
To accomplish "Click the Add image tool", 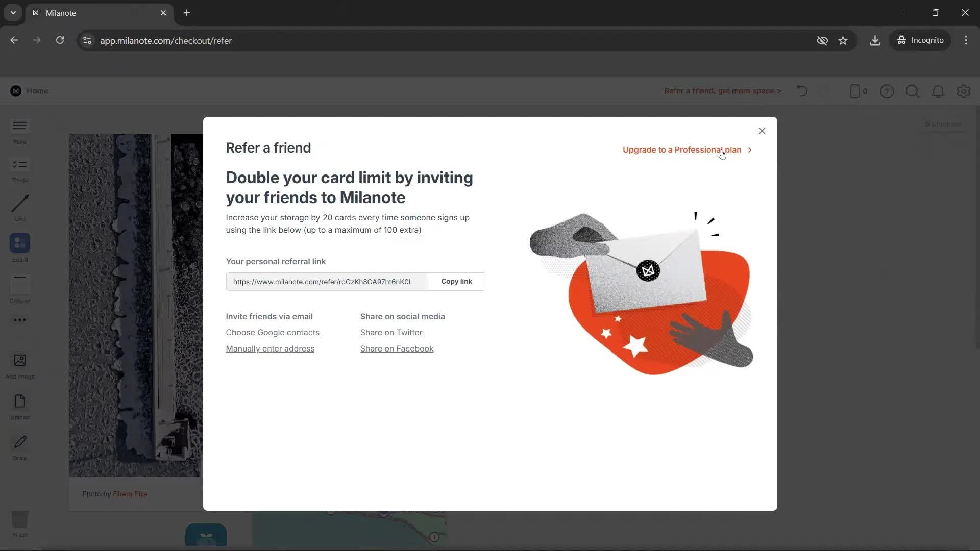I will point(20,361).
